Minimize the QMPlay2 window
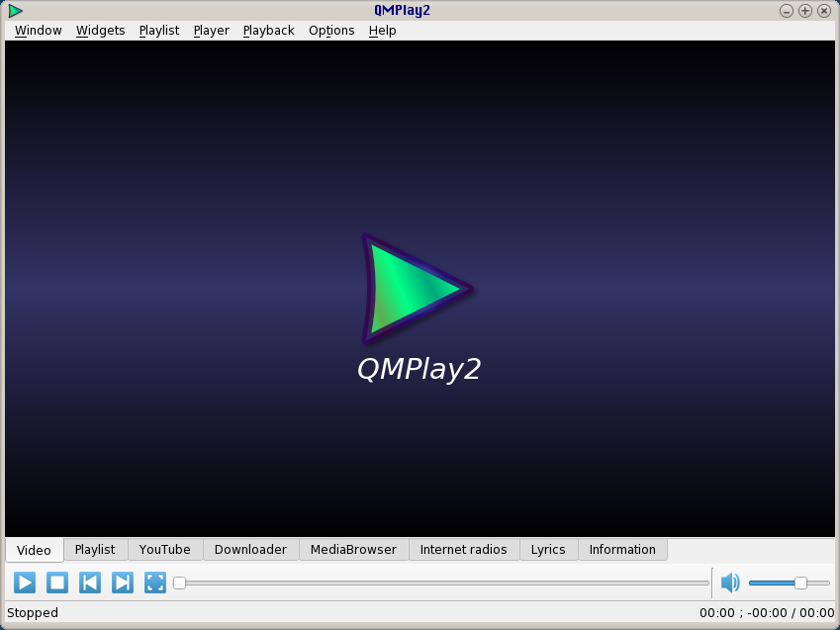The height and width of the screenshot is (630, 840). pos(786,11)
